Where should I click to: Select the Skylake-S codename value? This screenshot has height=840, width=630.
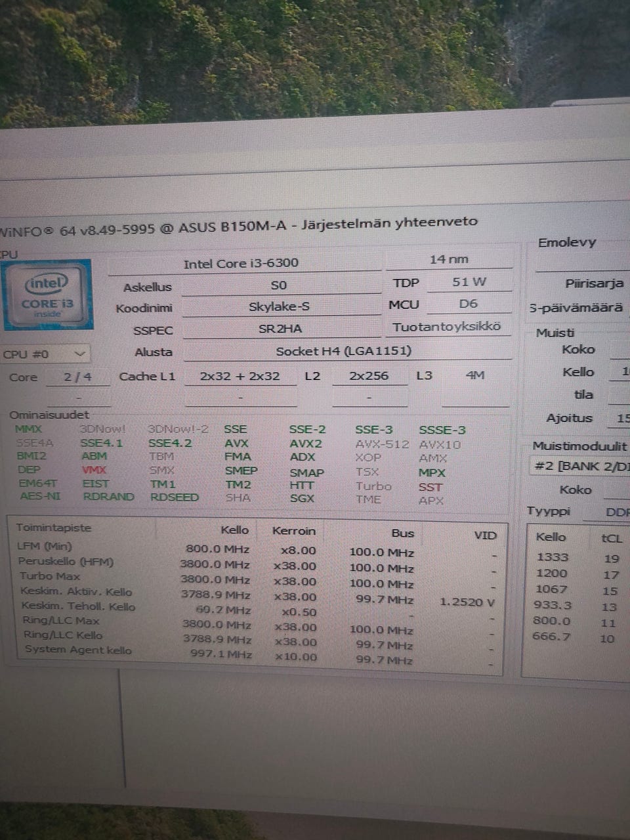pyautogui.click(x=279, y=306)
